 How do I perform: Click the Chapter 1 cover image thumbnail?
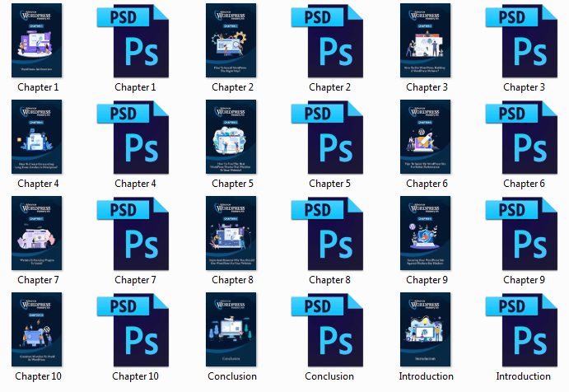coord(37,40)
